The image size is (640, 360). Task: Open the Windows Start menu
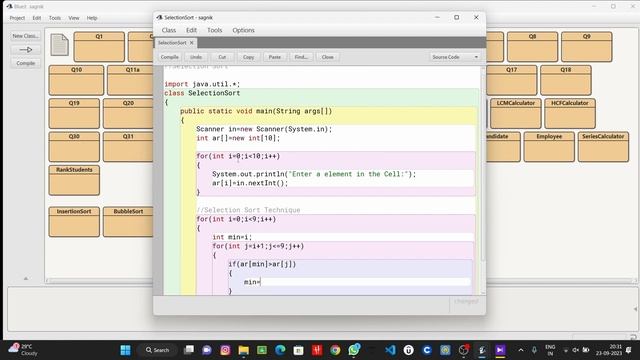(126, 350)
